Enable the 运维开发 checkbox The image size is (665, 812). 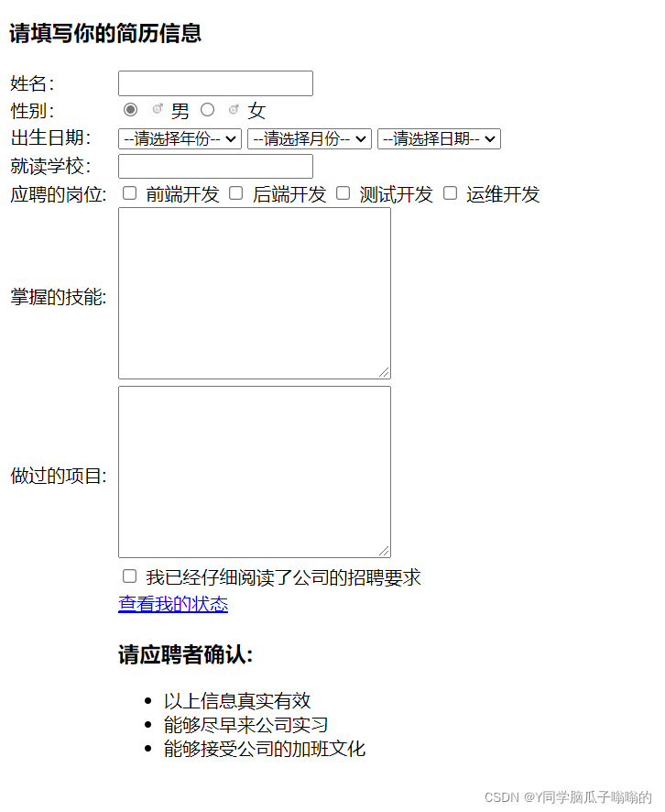[x=451, y=193]
